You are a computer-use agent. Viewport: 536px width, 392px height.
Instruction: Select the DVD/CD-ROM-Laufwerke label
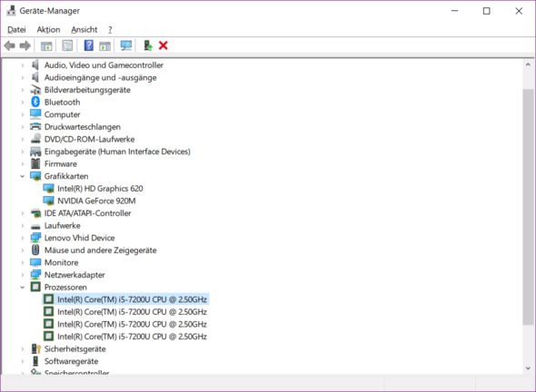coord(89,139)
